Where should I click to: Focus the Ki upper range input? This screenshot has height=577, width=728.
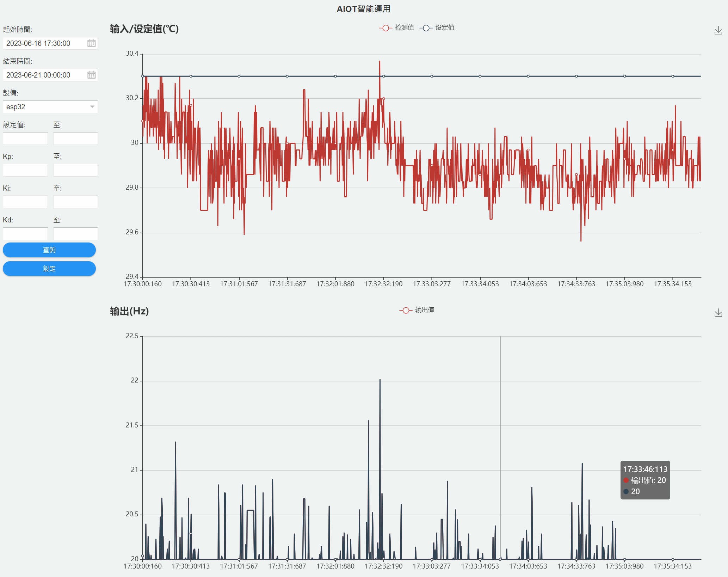click(x=75, y=202)
